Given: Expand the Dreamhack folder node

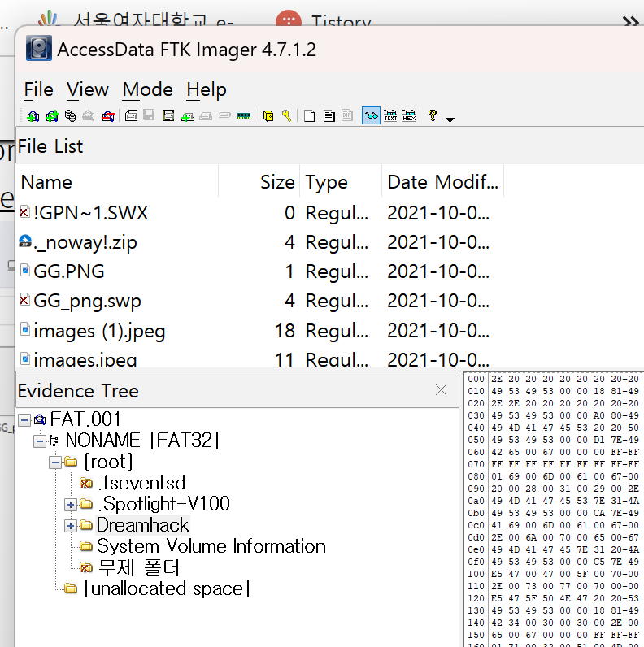Looking at the screenshot, I should [x=71, y=526].
